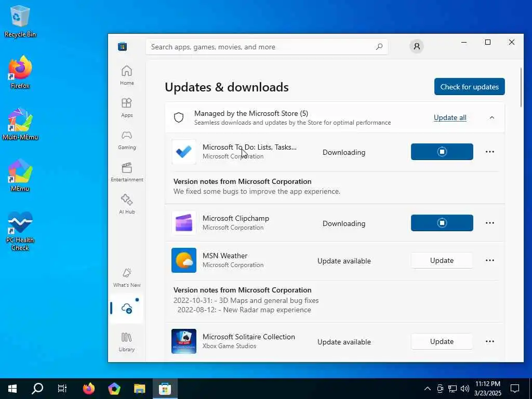Select Entertainment in the sidebar
This screenshot has width=532, height=399.
coord(127,171)
